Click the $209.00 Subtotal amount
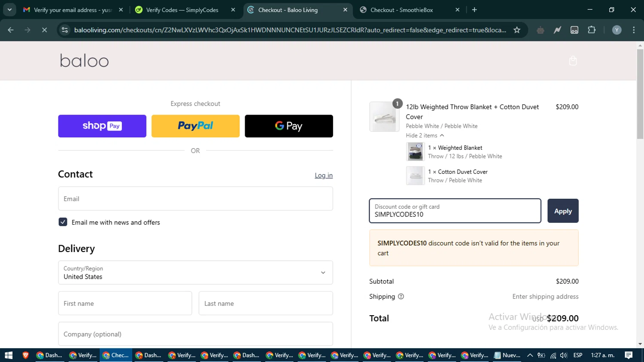Image resolution: width=644 pixels, height=362 pixels. tap(567, 281)
